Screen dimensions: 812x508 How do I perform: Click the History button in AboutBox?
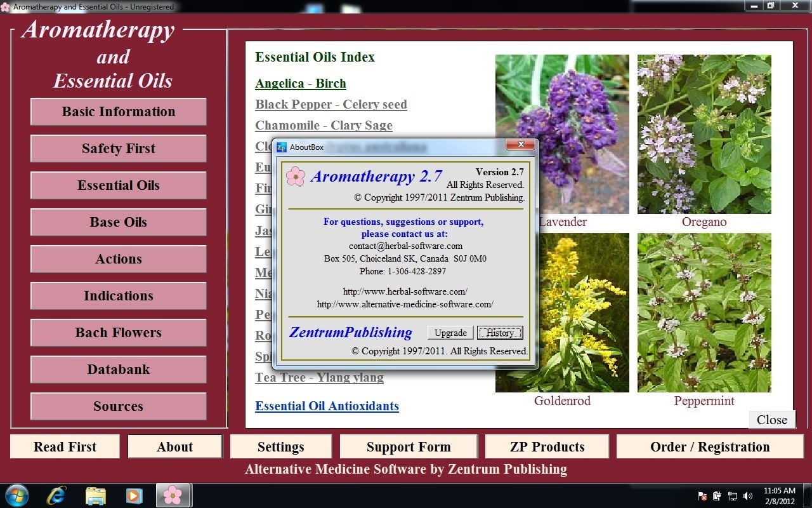click(x=500, y=333)
